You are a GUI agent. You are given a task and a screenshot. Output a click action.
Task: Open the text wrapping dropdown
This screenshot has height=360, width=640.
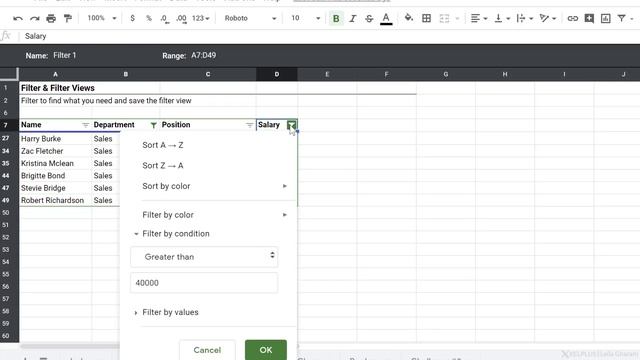tap(524, 18)
